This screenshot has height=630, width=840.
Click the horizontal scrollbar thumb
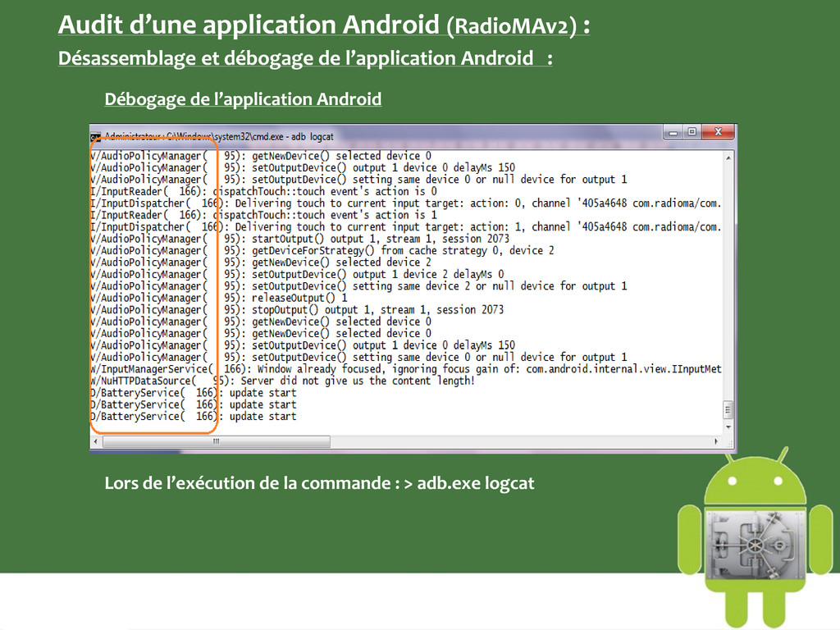coord(217,441)
